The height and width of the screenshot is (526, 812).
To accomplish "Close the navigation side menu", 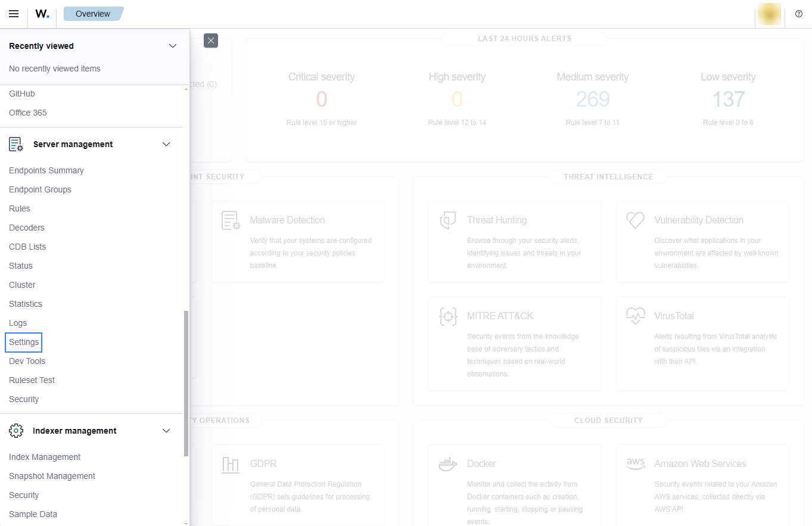I will pos(211,41).
